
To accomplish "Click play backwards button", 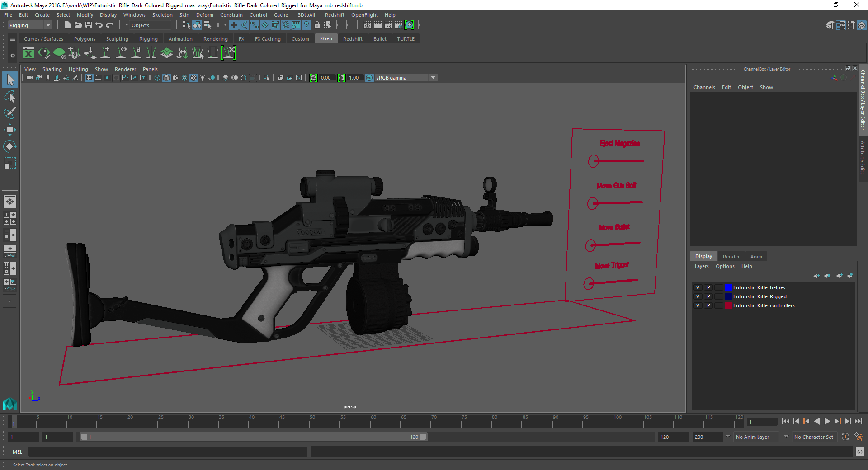I will pyautogui.click(x=817, y=421).
